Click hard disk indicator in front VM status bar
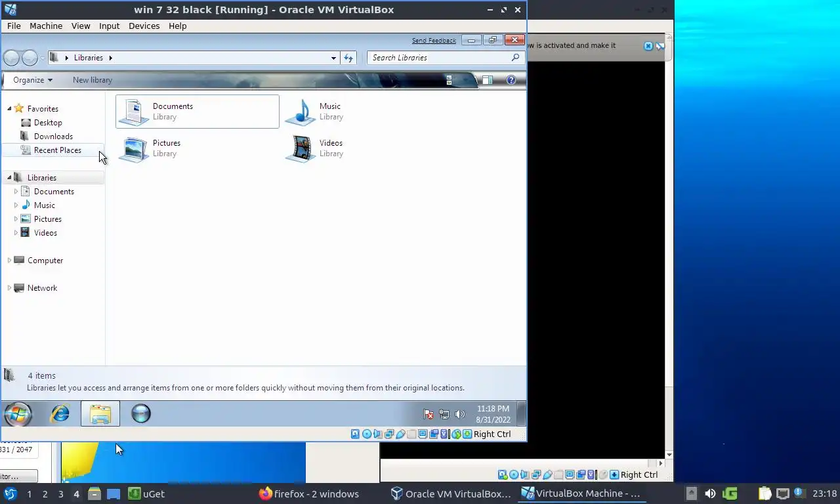Viewport: 840px width, 504px height. tap(355, 434)
